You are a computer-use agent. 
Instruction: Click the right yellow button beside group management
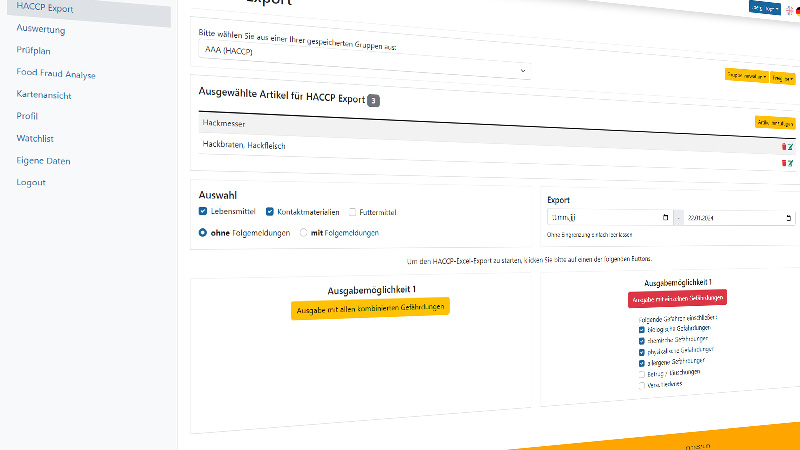(x=782, y=78)
